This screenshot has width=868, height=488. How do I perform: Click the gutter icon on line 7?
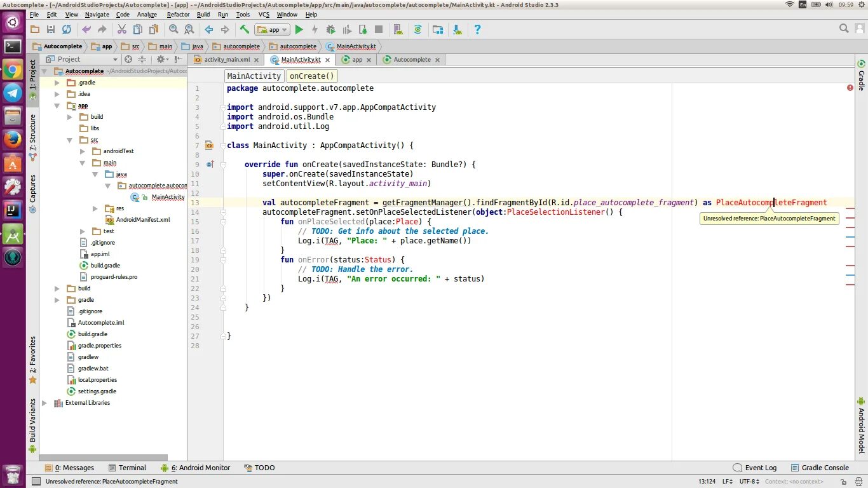209,146
